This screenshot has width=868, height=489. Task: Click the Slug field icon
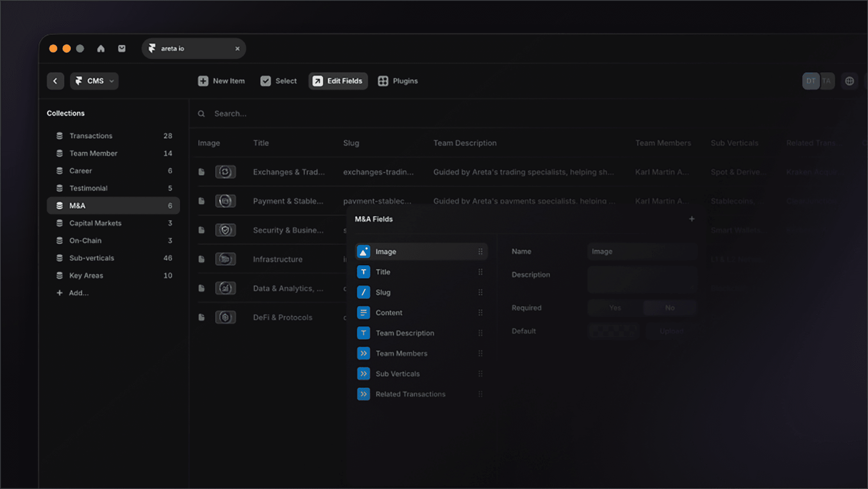[364, 292]
